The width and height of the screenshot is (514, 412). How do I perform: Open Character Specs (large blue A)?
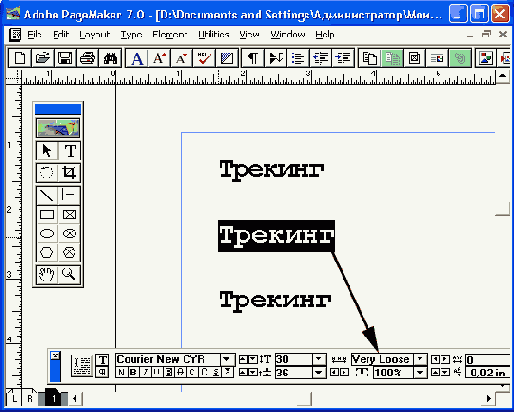tap(137, 58)
